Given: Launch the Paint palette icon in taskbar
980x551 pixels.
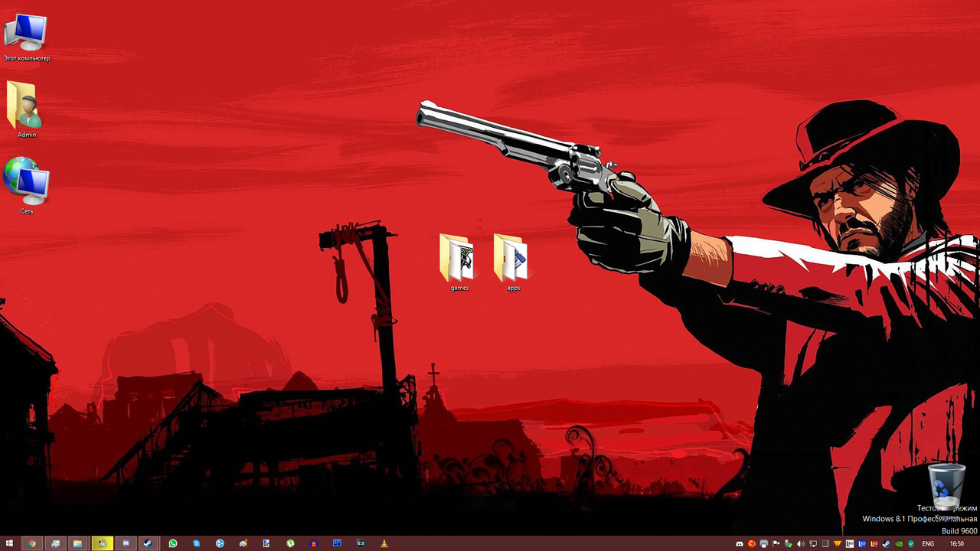Looking at the screenshot, I should (243, 543).
